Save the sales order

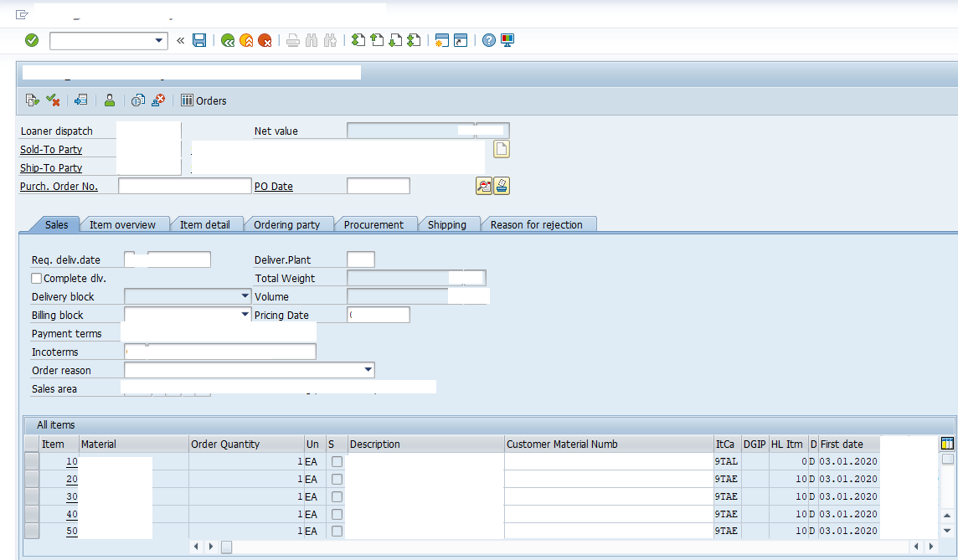pos(199,39)
